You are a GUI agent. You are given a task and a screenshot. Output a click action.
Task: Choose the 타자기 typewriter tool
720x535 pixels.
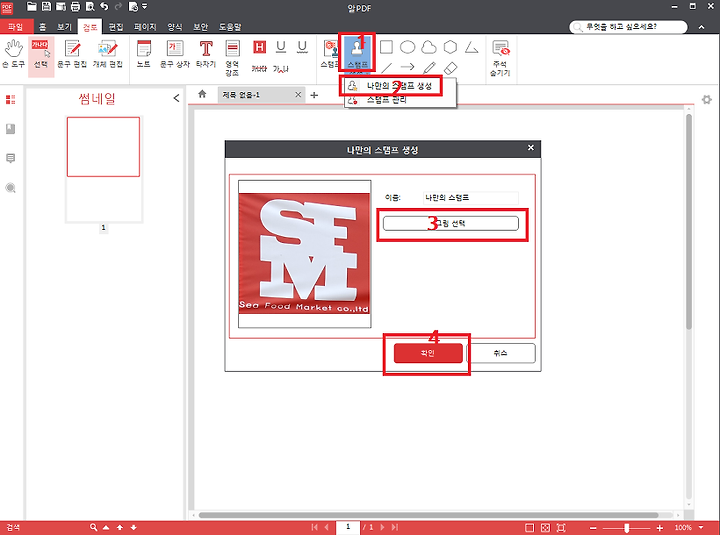[x=206, y=54]
